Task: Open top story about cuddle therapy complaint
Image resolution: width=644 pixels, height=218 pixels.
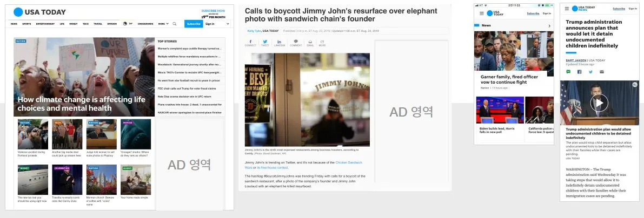Action: coord(190,49)
